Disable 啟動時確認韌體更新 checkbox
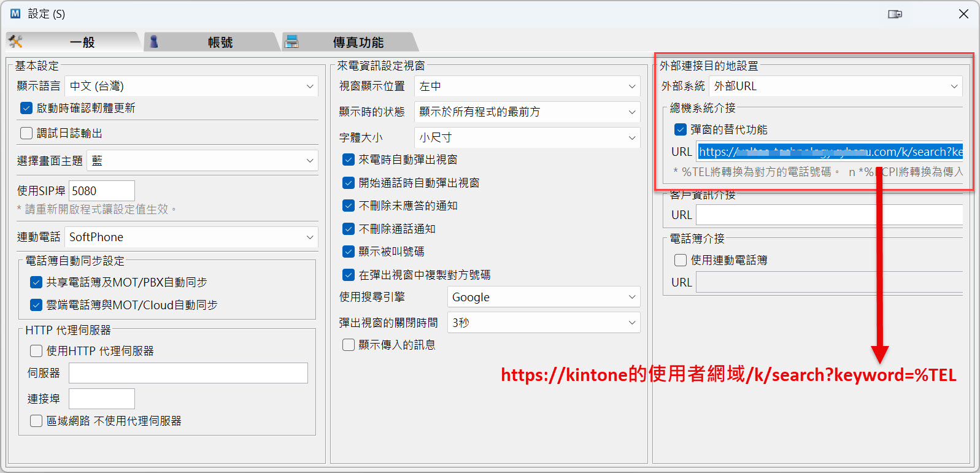Screen dimensions: 980x473 pos(26,108)
